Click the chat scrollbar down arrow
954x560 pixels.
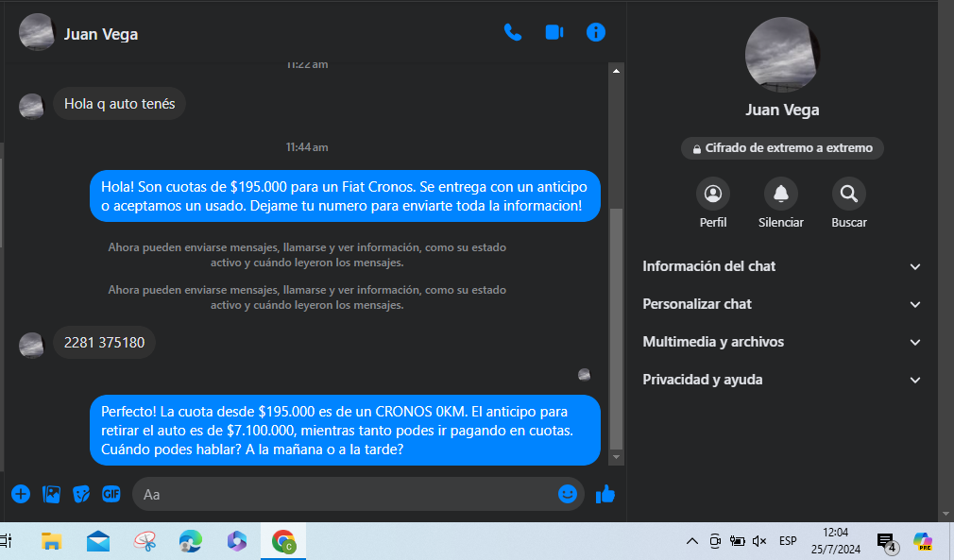point(617,457)
